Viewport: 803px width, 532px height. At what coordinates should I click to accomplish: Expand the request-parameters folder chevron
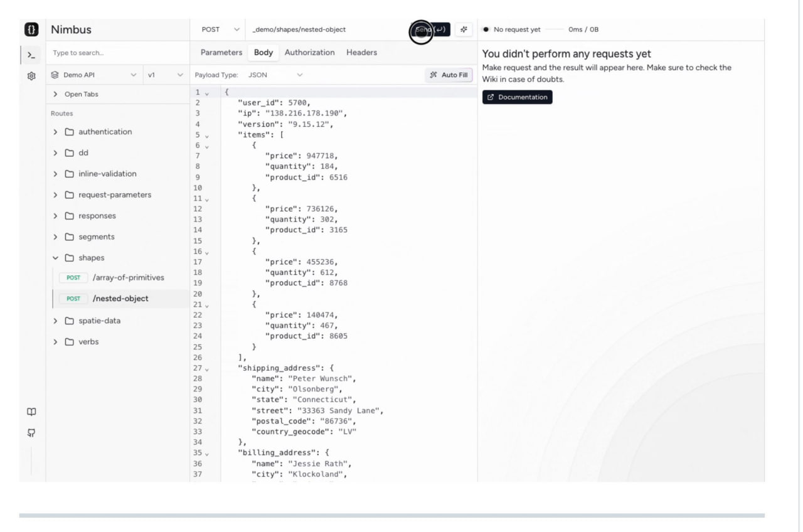click(x=55, y=195)
